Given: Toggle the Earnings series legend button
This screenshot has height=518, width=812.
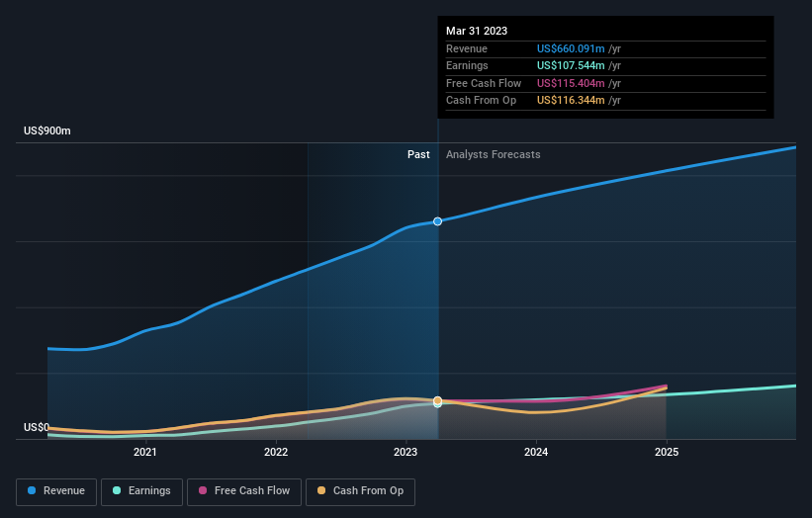Looking at the screenshot, I should [141, 491].
